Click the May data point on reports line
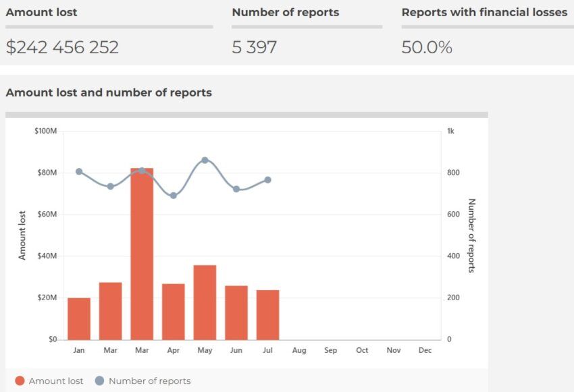Viewport: 574px width, 392px height. 205,160
